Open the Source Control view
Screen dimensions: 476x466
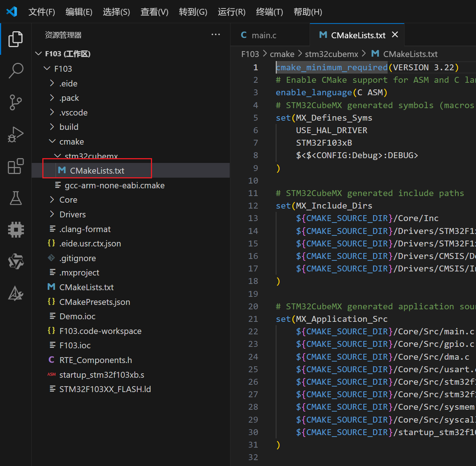tap(15, 103)
